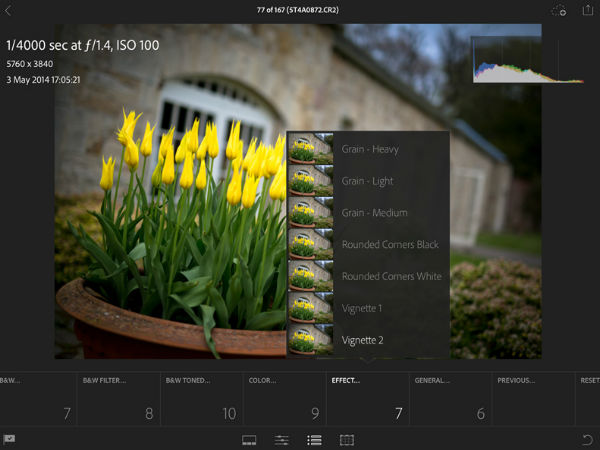Select the crop tool icon

click(x=347, y=439)
